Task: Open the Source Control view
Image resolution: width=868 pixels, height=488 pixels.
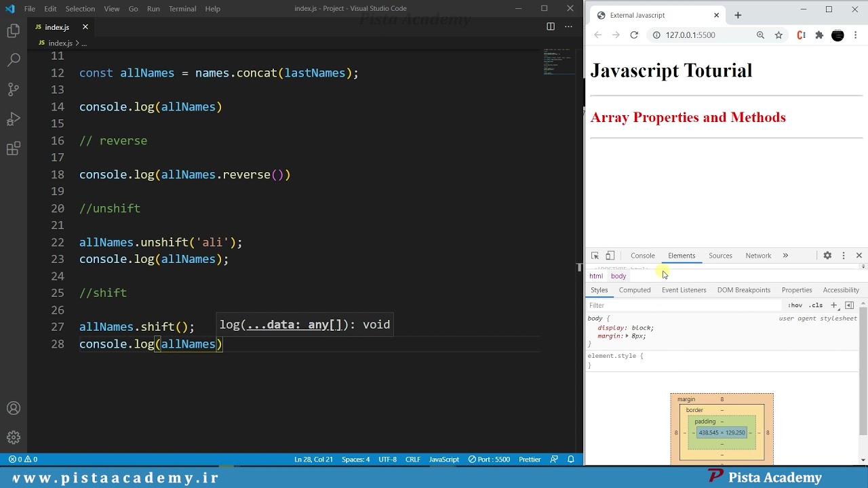Action: (14, 89)
